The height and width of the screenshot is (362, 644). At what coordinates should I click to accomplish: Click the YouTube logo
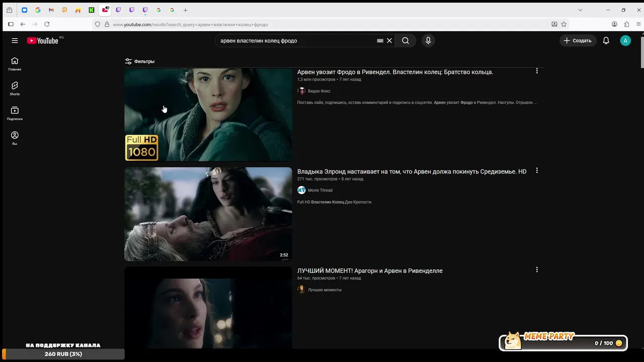43,41
